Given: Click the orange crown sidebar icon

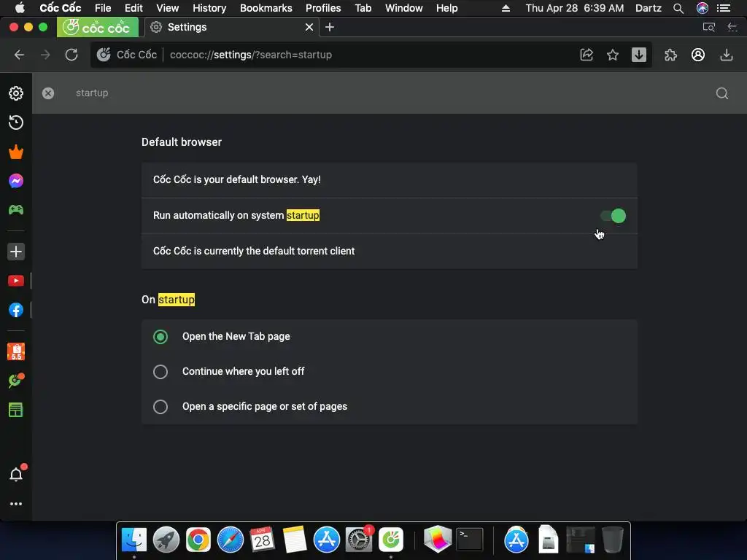Looking at the screenshot, I should click(x=16, y=152).
